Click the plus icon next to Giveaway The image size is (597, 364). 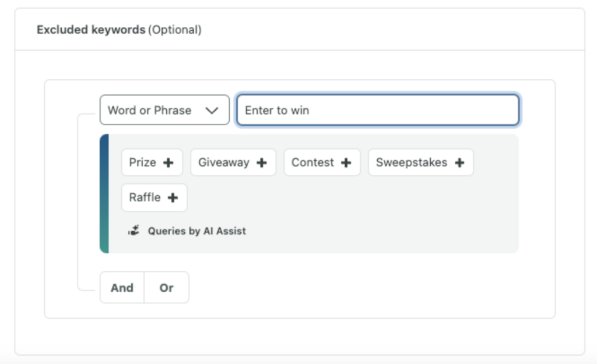point(262,162)
